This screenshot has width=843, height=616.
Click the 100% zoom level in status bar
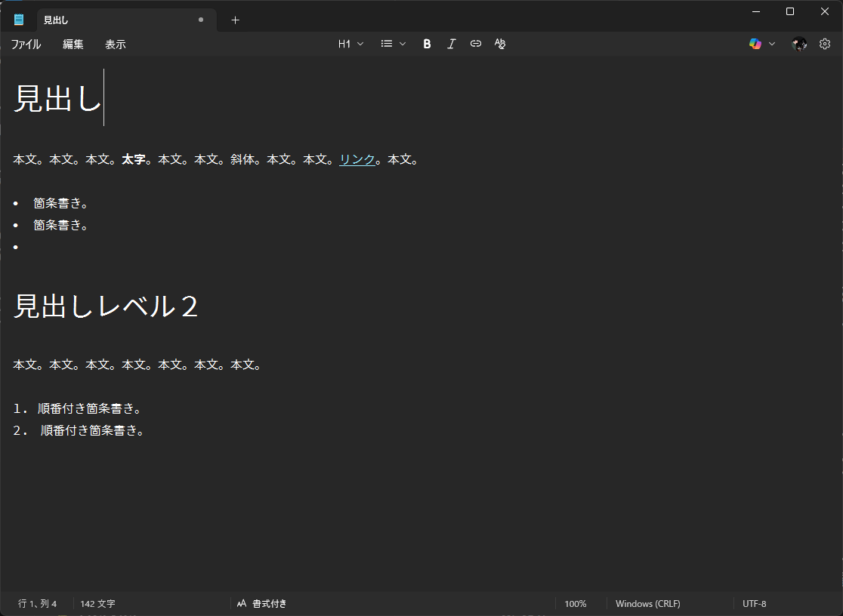pyautogui.click(x=575, y=604)
